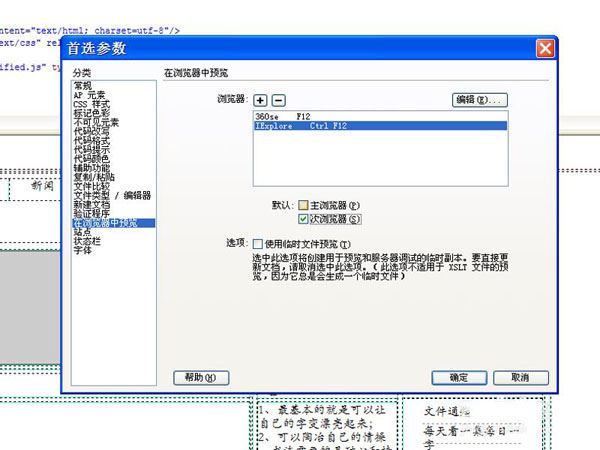Cancel the dialog via 取消

[x=521, y=378]
